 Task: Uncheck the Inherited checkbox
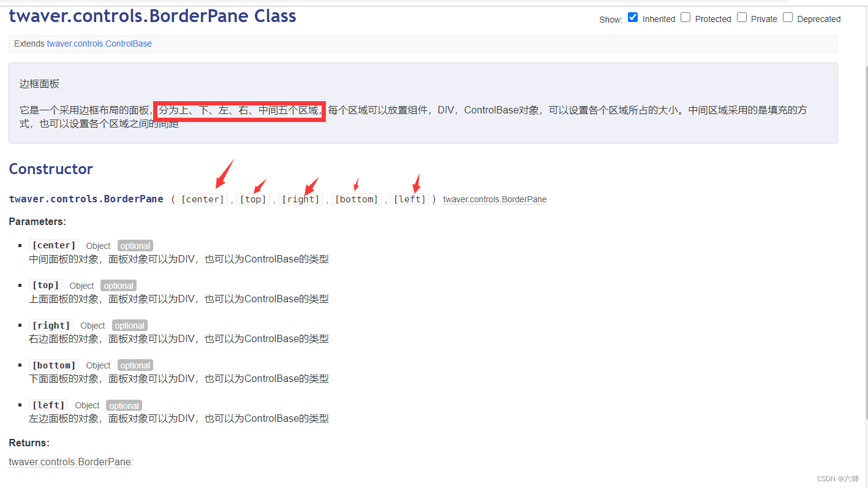pos(633,17)
